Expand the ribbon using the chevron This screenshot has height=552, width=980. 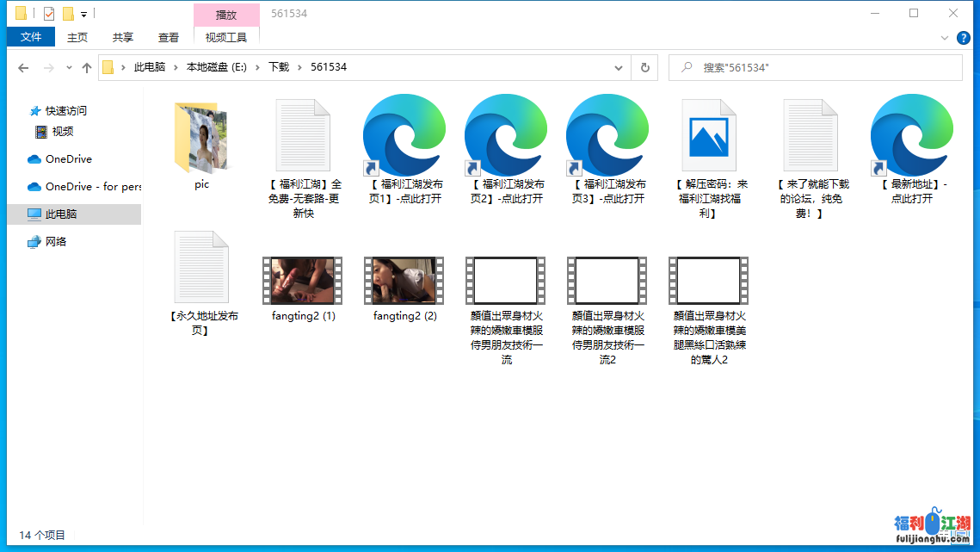[x=944, y=38]
